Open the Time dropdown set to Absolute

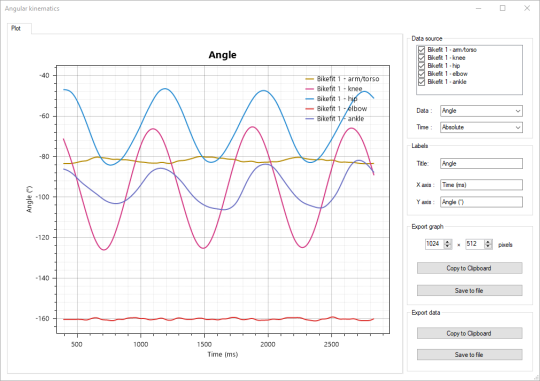[481, 127]
